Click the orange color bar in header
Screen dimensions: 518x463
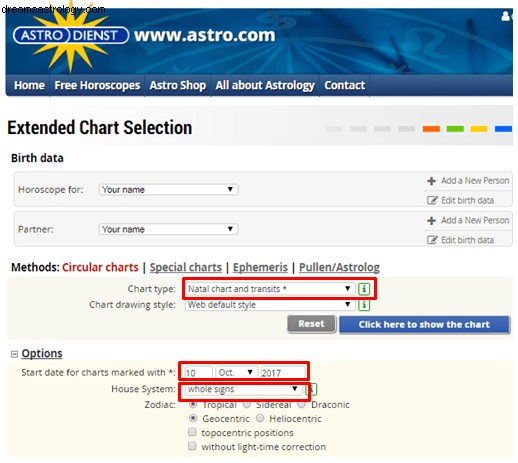point(431,129)
